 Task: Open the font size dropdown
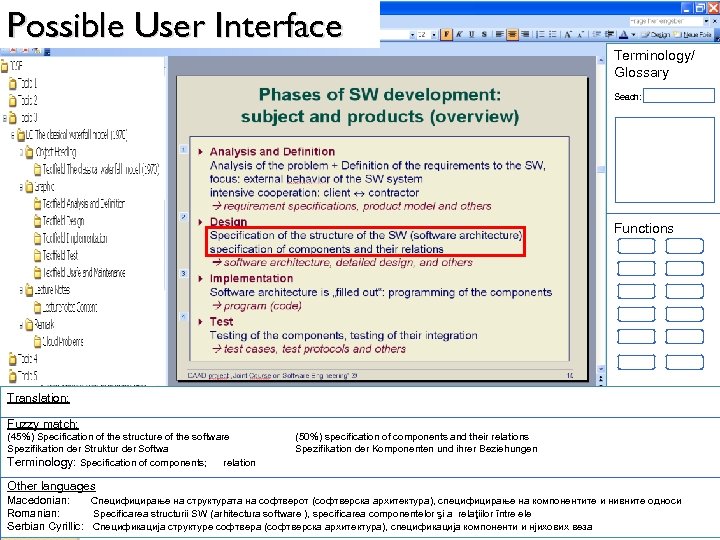click(434, 35)
